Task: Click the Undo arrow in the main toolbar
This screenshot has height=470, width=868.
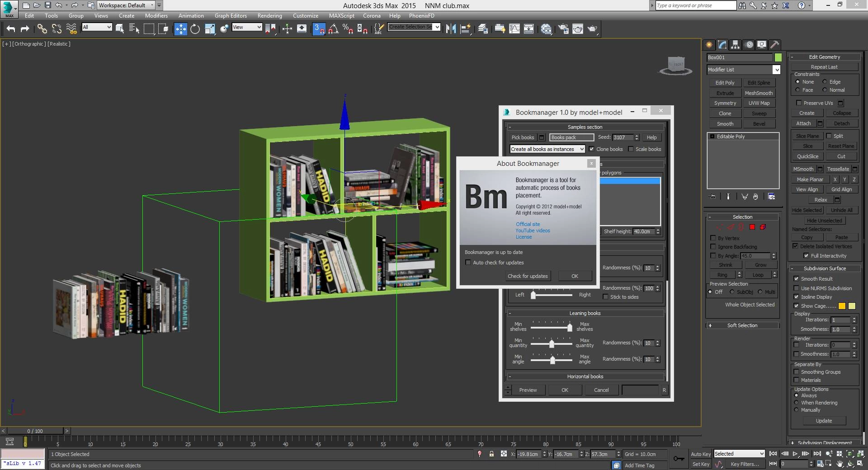Action: (10, 29)
